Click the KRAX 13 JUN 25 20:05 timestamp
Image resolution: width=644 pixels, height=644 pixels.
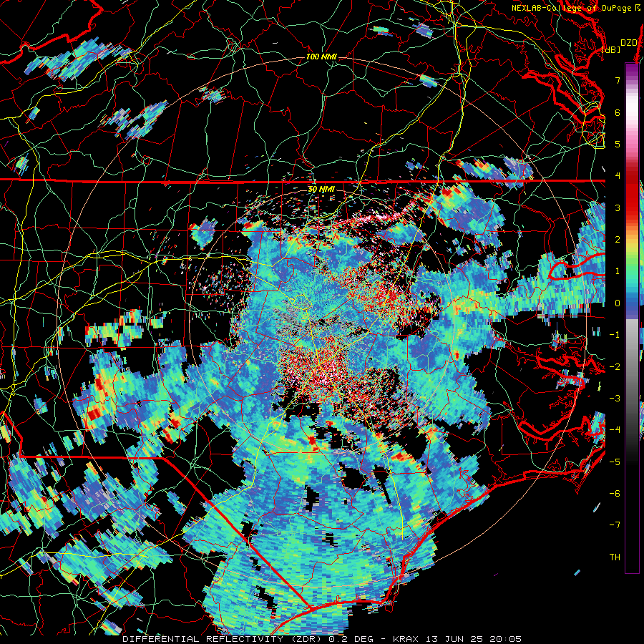coord(457,639)
